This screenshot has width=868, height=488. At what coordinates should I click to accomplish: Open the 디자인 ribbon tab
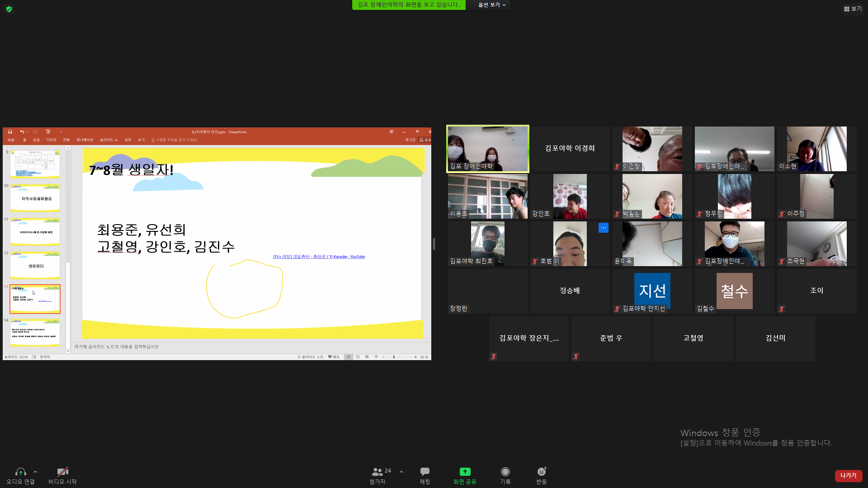tap(51, 140)
